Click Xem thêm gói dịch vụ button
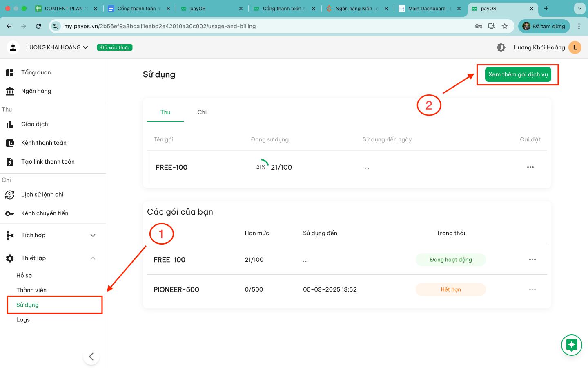The height and width of the screenshot is (368, 588). tap(518, 74)
